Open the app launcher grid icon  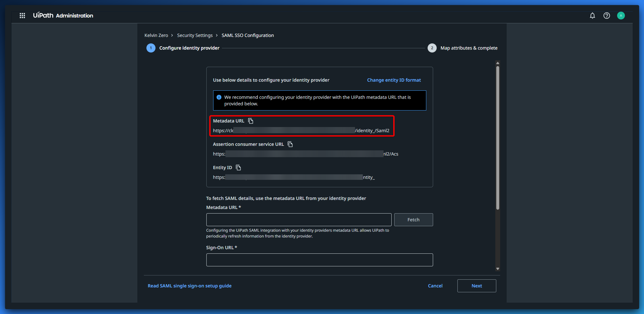click(x=22, y=16)
